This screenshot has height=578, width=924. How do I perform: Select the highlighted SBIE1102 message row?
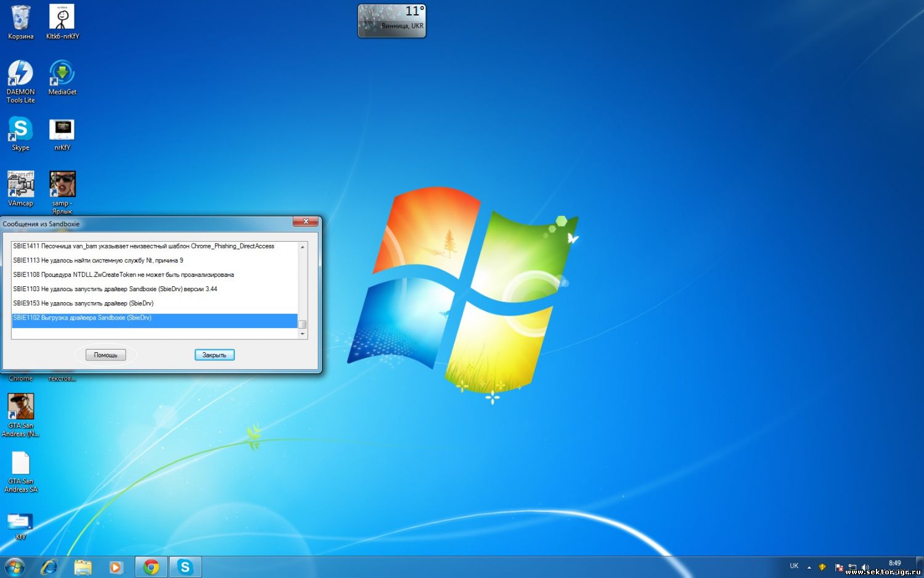[155, 320]
